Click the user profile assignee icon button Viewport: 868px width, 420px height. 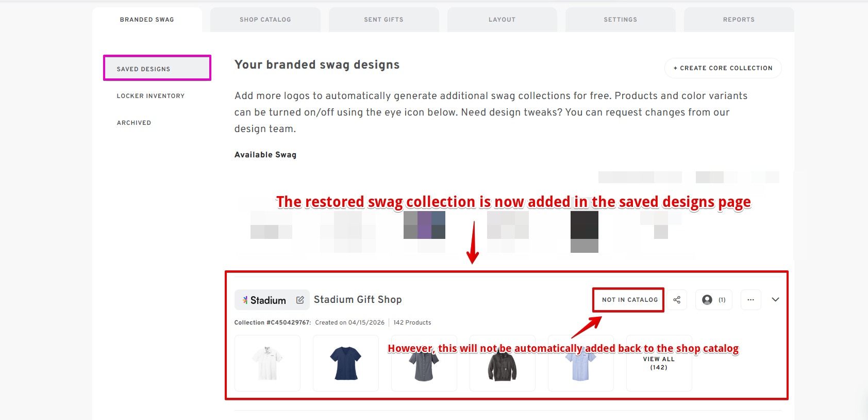[x=714, y=300]
